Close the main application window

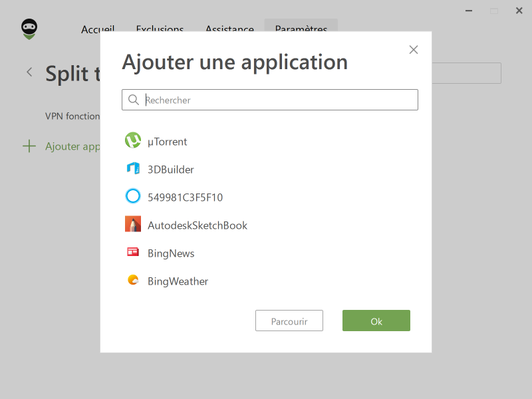pos(519,11)
